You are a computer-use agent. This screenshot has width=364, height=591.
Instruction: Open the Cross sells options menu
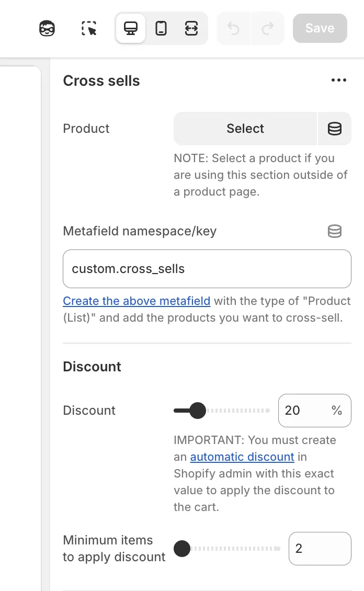pos(339,80)
